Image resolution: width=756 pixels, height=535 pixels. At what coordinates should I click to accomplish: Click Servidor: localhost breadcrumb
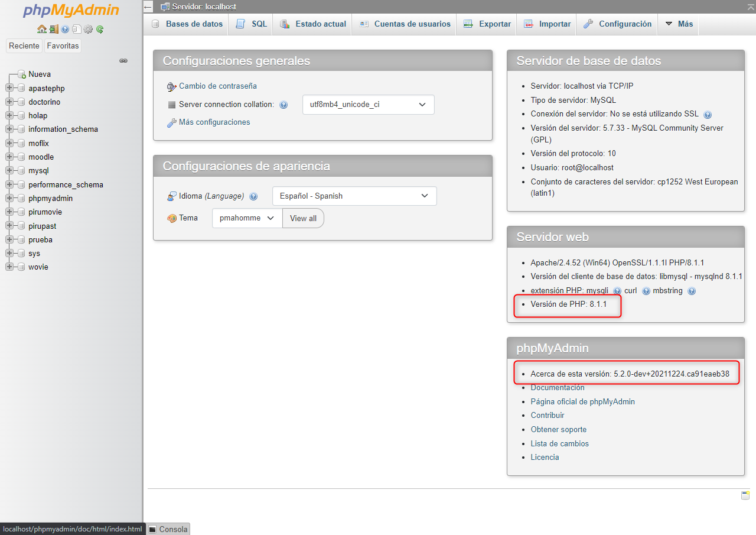tap(204, 7)
